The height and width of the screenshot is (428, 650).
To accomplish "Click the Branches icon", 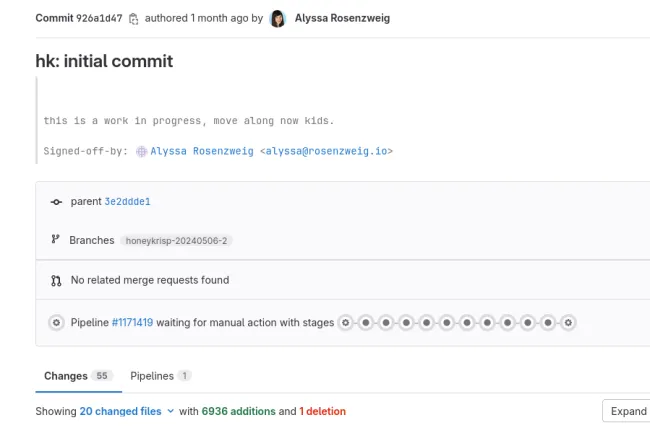I will click(x=56, y=240).
